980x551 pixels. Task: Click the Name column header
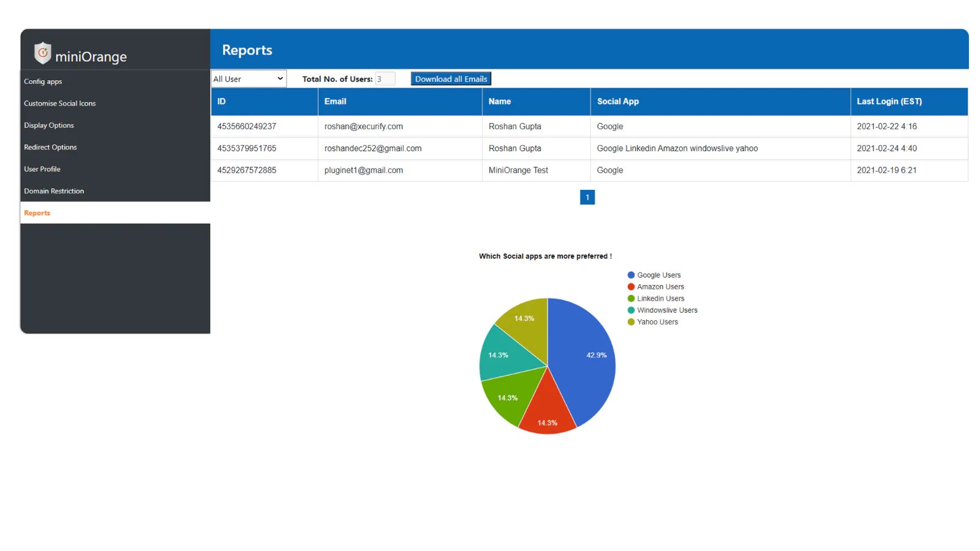[537, 102]
